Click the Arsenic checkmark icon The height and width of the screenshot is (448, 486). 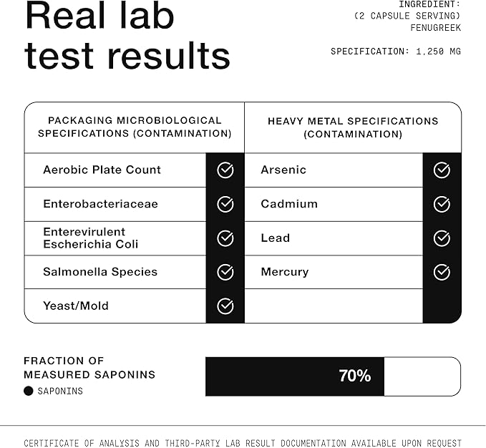[442, 170]
